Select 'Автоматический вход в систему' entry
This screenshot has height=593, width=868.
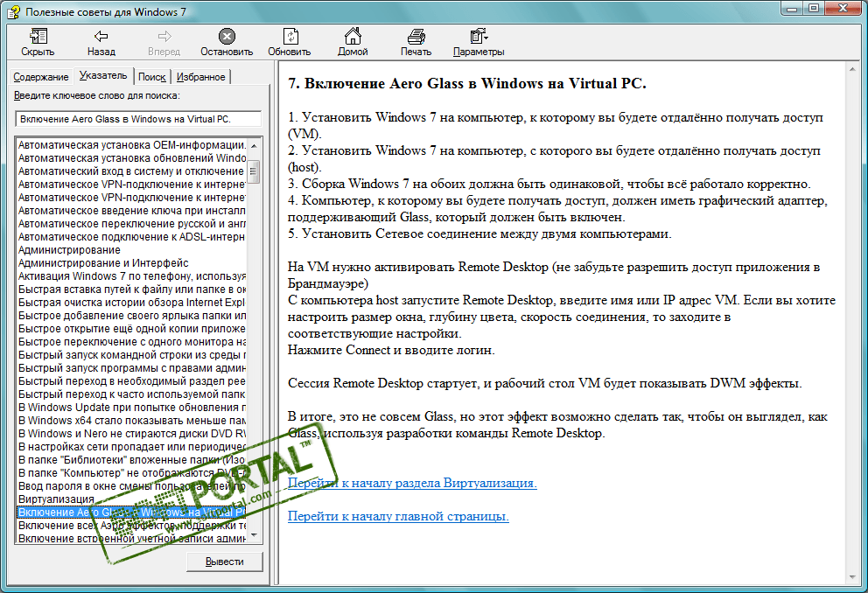pyautogui.click(x=132, y=171)
